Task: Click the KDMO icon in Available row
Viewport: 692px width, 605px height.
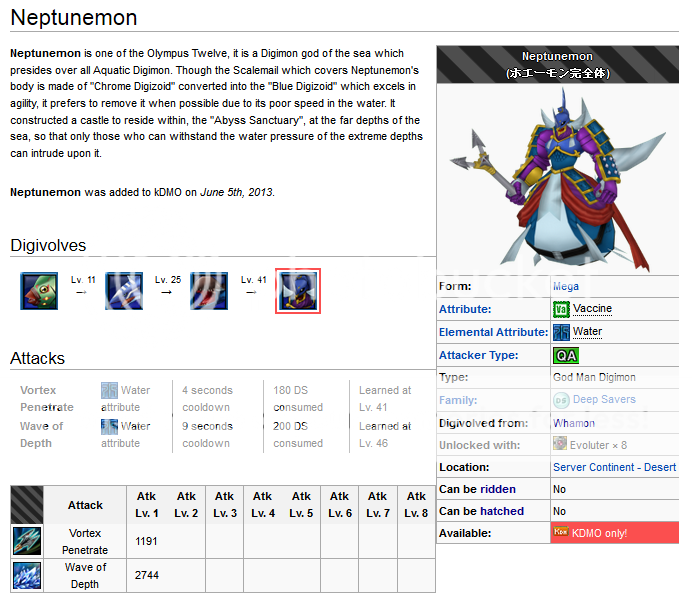Action: (x=561, y=533)
